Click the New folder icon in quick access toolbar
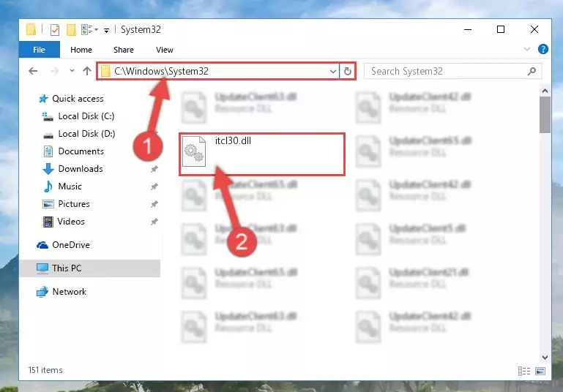 click(x=71, y=30)
